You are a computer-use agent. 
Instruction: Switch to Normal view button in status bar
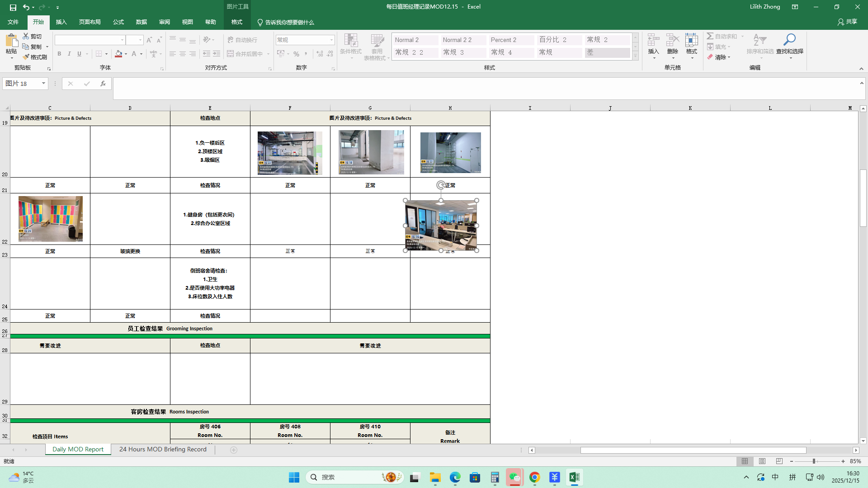(x=745, y=461)
